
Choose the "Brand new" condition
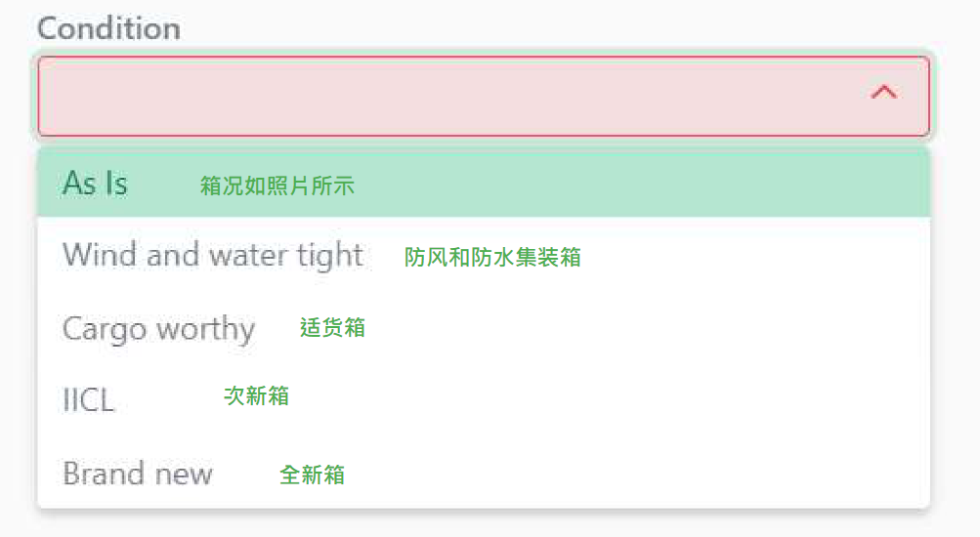(x=138, y=474)
